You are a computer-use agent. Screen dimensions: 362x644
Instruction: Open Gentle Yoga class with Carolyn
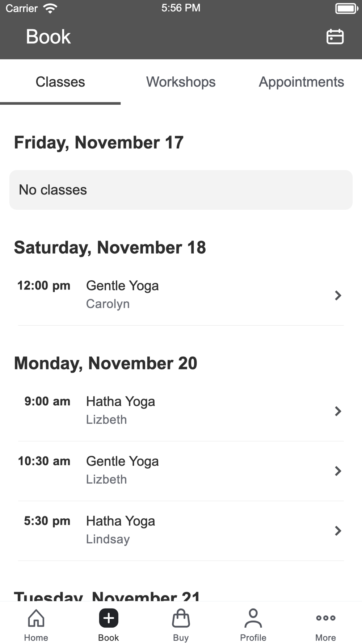click(181, 295)
